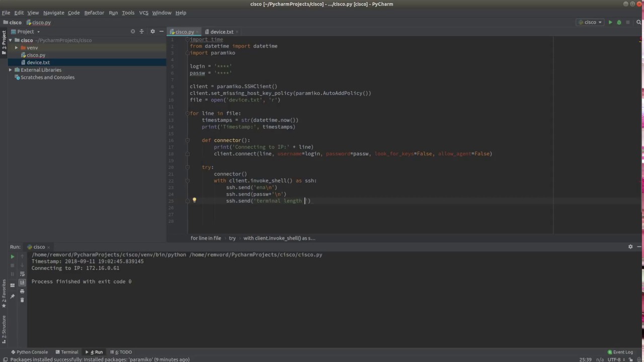The image size is (644, 362).
Task: Click the 25:39 cursor position in status bar
Action: [585, 359]
